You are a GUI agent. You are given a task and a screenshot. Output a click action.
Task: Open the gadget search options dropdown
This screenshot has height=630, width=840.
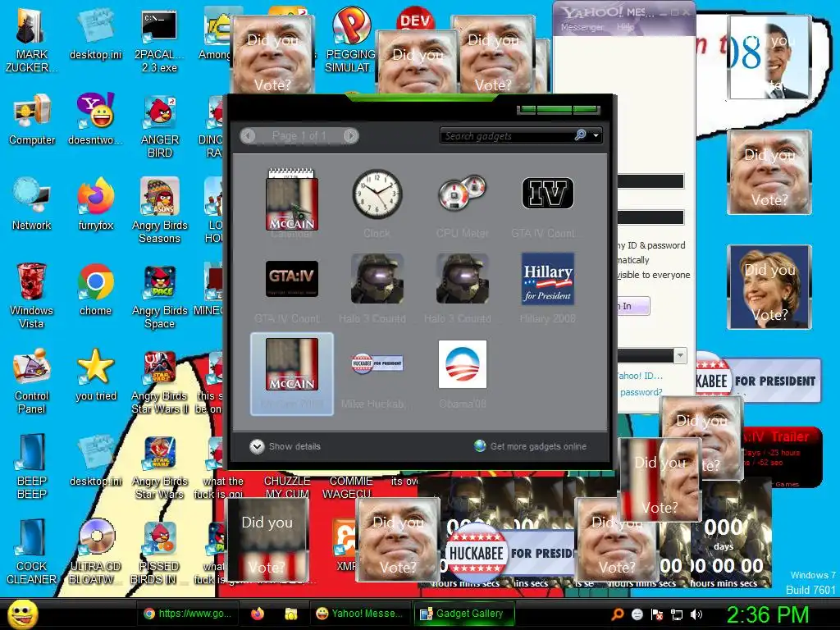[596, 136]
